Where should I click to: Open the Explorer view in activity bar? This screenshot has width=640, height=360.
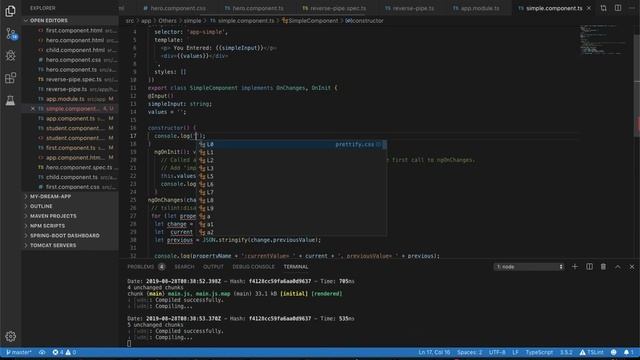[x=10, y=11]
